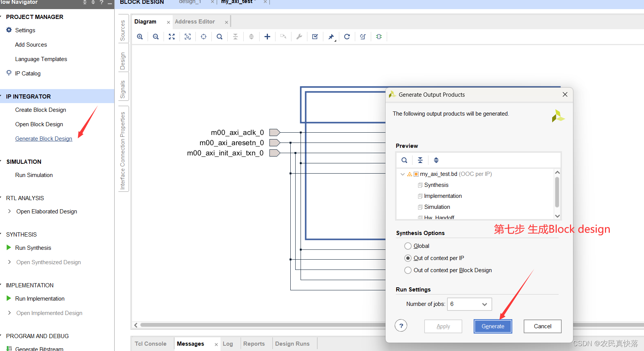
Task: Select Out of context per Block Design
Action: click(408, 270)
